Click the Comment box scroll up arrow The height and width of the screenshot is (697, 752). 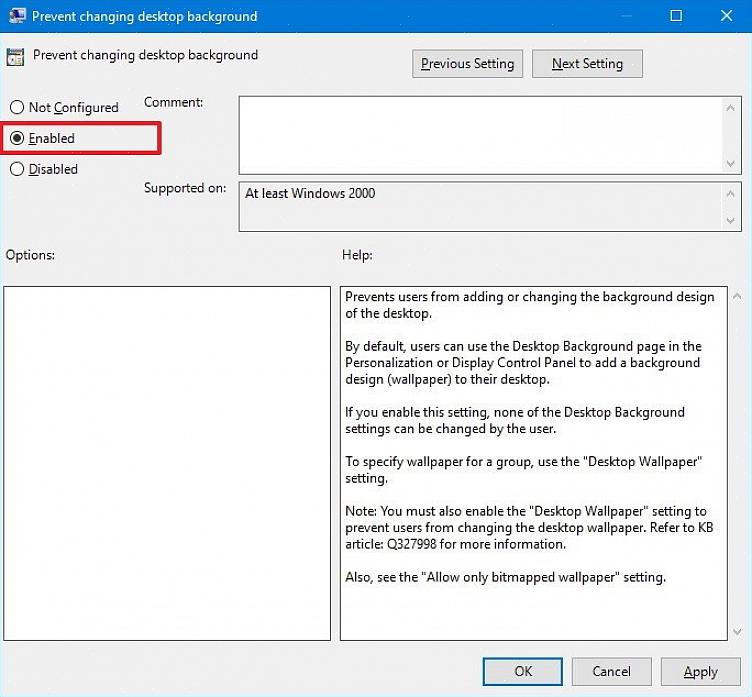(730, 108)
